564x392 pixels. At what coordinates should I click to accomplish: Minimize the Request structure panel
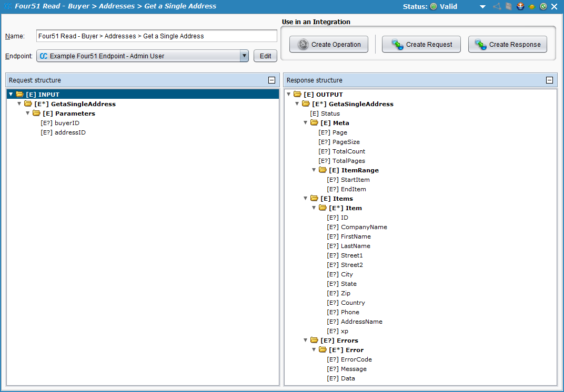point(271,80)
